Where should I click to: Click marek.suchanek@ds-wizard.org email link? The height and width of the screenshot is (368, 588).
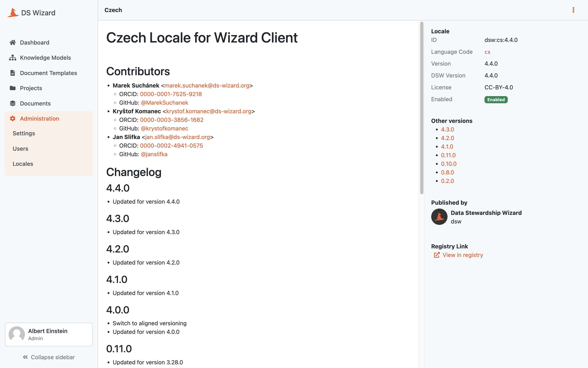click(207, 86)
